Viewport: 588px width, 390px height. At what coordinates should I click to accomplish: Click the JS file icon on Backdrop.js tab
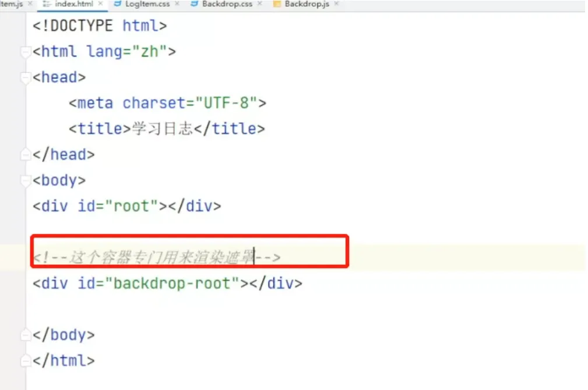pos(277,4)
